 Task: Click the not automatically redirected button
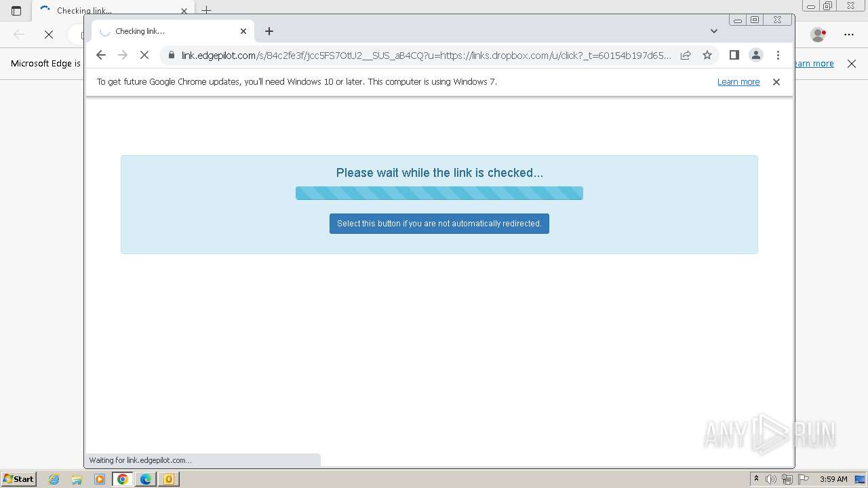coord(439,224)
